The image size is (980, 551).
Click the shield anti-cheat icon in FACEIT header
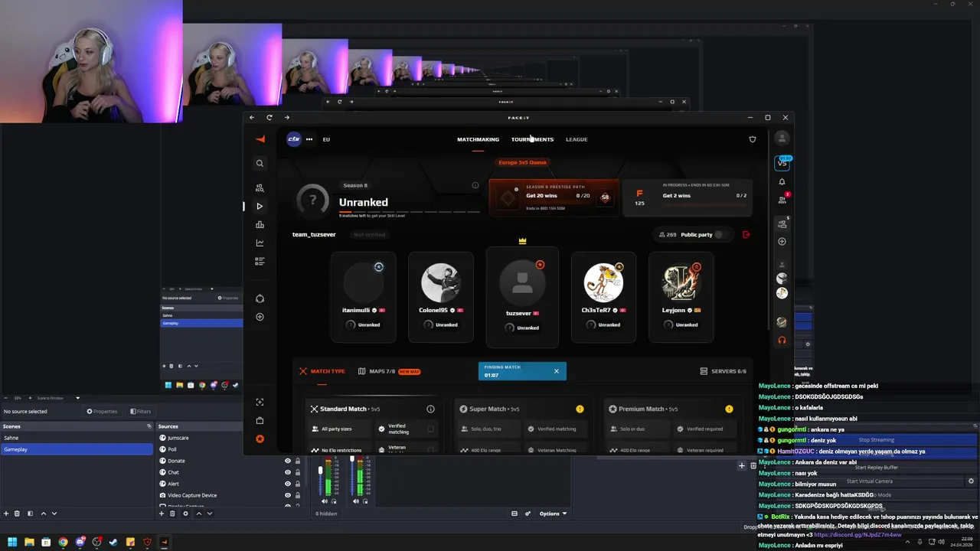coord(752,139)
